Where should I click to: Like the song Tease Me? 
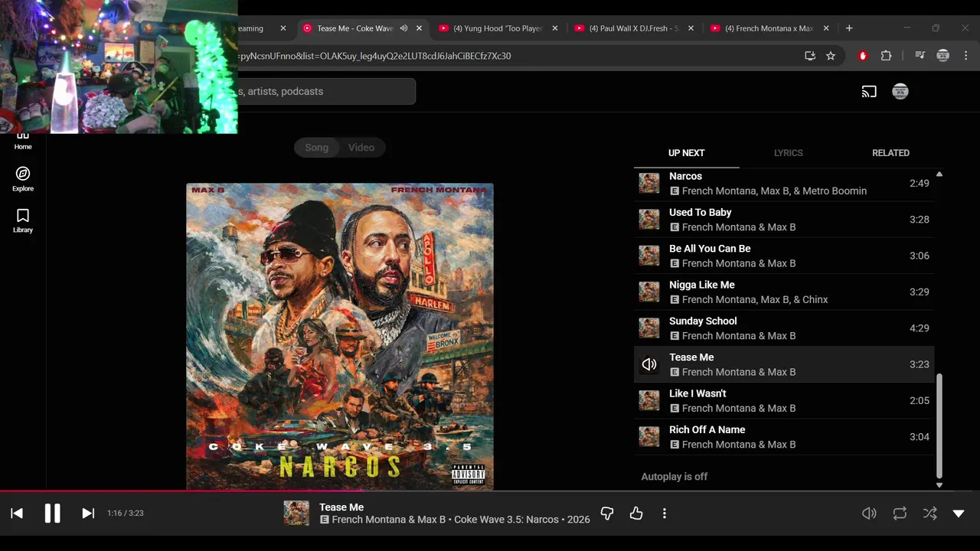[635, 514]
